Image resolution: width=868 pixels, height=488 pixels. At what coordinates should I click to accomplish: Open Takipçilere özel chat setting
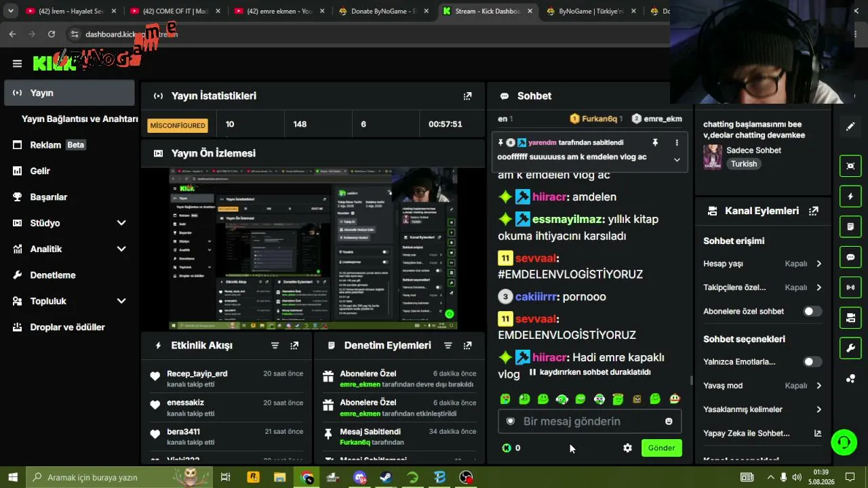[763, 287]
